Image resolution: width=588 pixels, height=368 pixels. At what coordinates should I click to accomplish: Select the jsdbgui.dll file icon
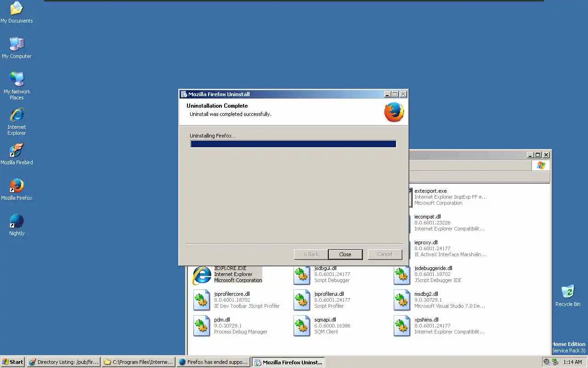(302, 275)
